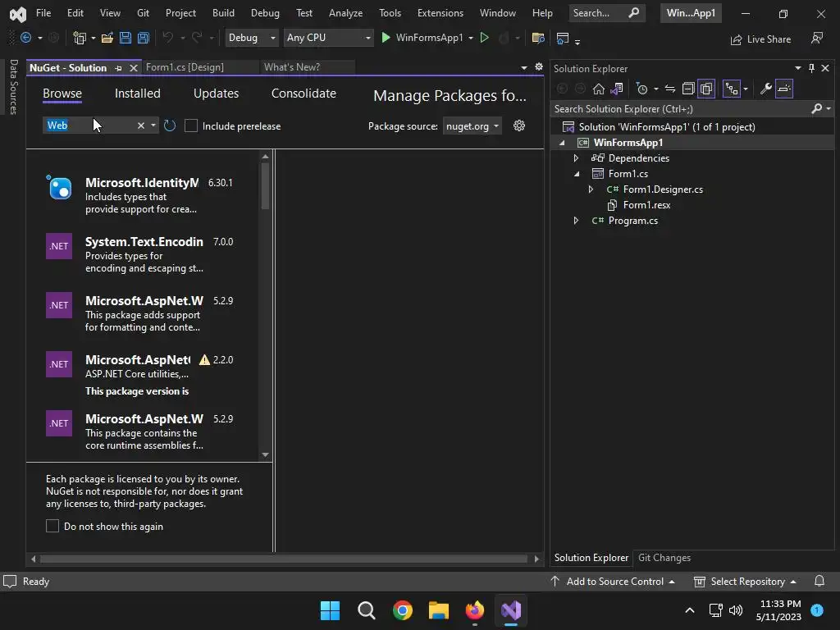Toggle the Include prerelease checkbox
The height and width of the screenshot is (630, 840).
tap(190, 126)
